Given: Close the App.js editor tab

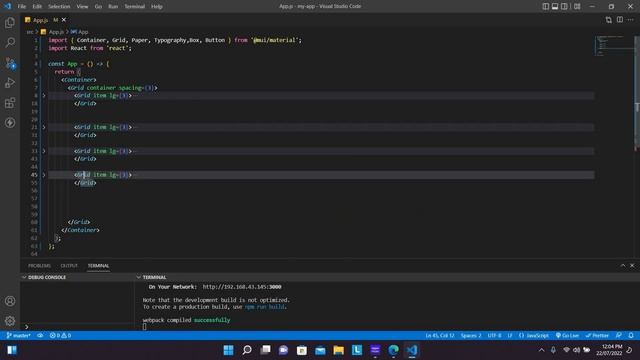Looking at the screenshot, I should coord(64,20).
